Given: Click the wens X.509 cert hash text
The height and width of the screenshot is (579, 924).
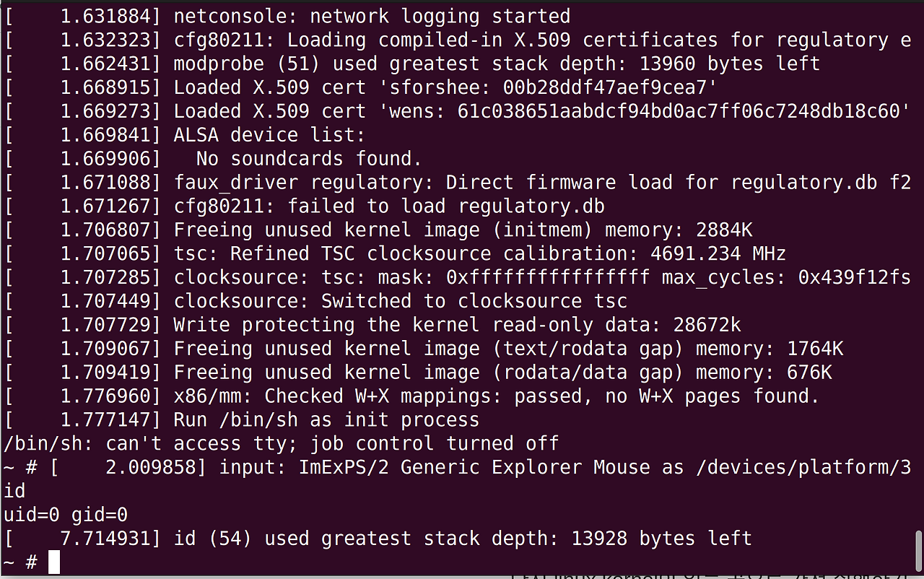Looking at the screenshot, I should [682, 111].
